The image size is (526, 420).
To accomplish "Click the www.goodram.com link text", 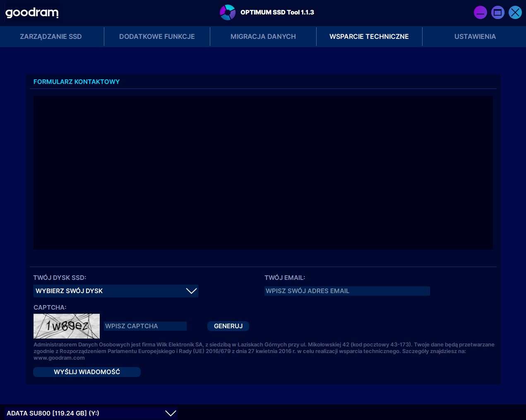I will point(59,358).
